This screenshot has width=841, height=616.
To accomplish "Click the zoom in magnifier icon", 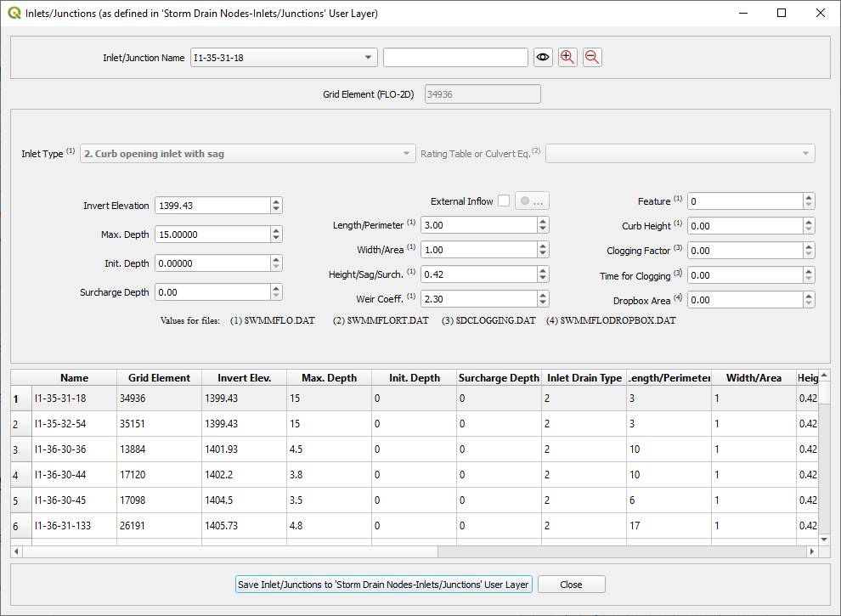I will (567, 57).
